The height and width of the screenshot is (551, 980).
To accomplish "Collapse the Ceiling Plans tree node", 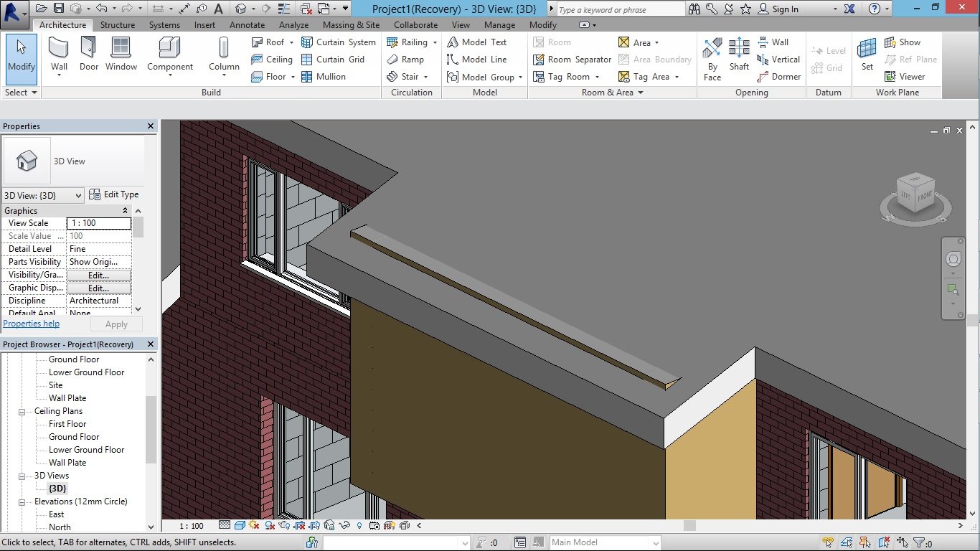I will pyautogui.click(x=22, y=411).
